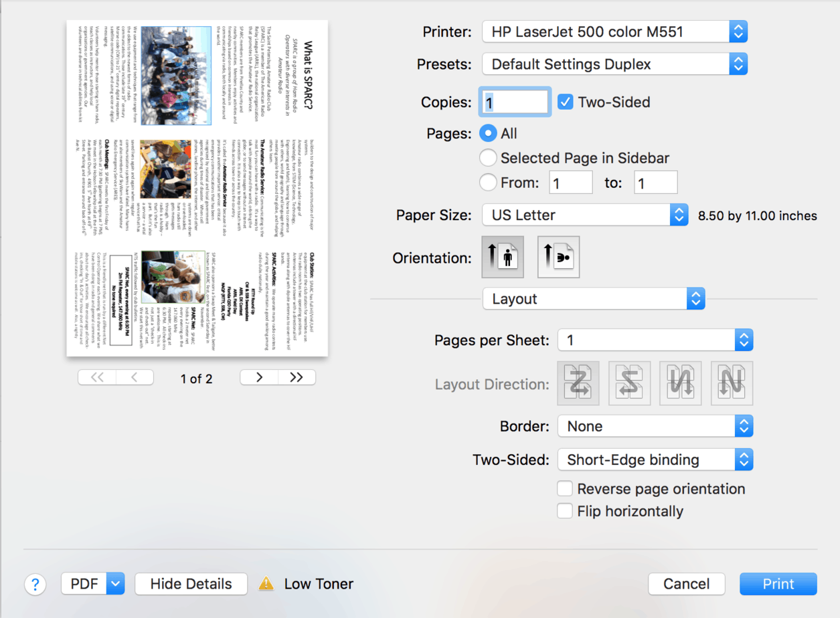This screenshot has width=840, height=618.
Task: Click the help question mark button
Action: [x=35, y=584]
